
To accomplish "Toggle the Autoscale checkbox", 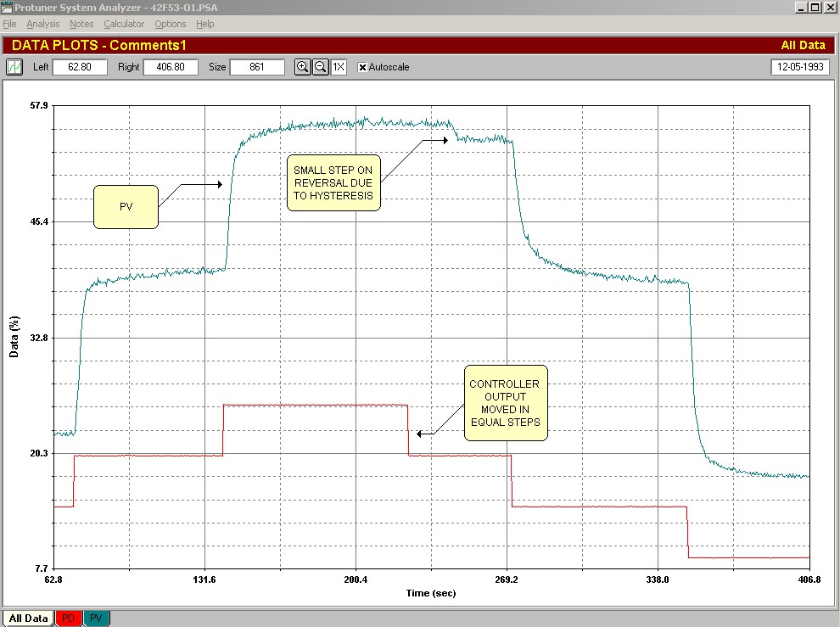I will click(x=363, y=67).
